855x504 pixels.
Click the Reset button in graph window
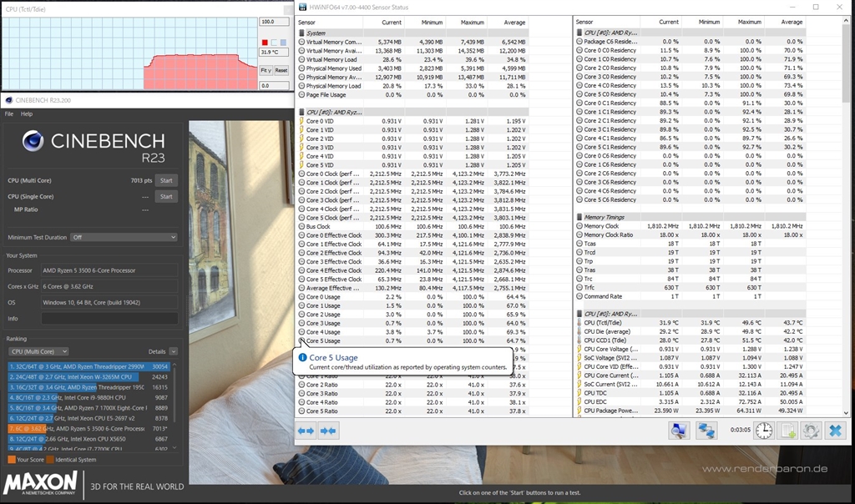(281, 70)
